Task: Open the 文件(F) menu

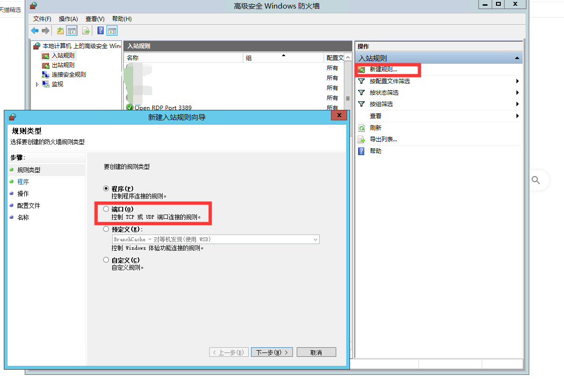Action: (x=42, y=19)
